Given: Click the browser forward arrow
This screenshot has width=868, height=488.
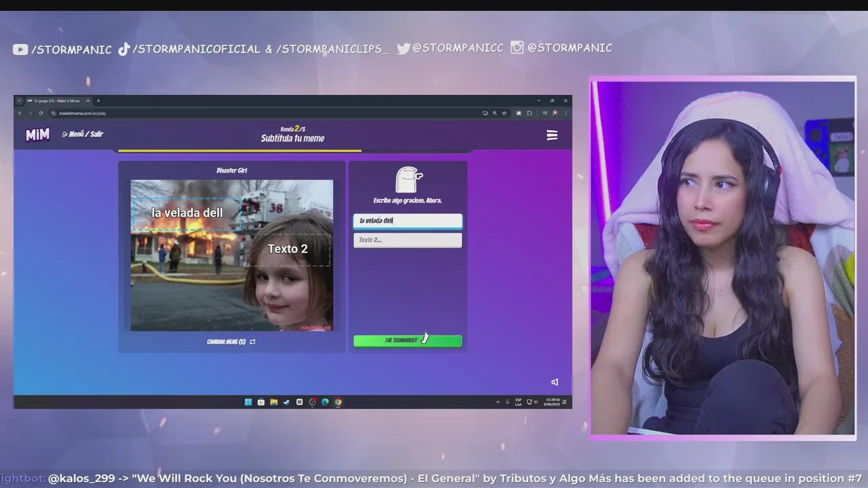Looking at the screenshot, I should coord(30,113).
